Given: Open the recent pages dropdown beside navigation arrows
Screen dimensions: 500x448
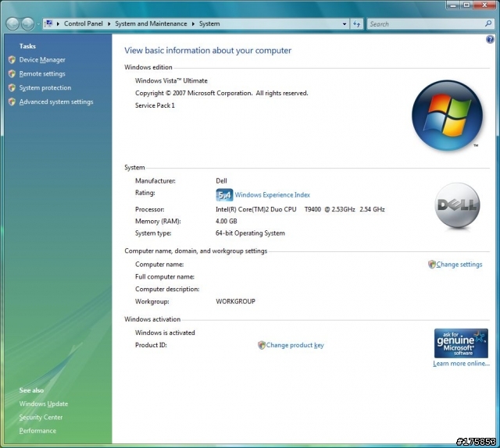Looking at the screenshot, I should tap(38, 24).
